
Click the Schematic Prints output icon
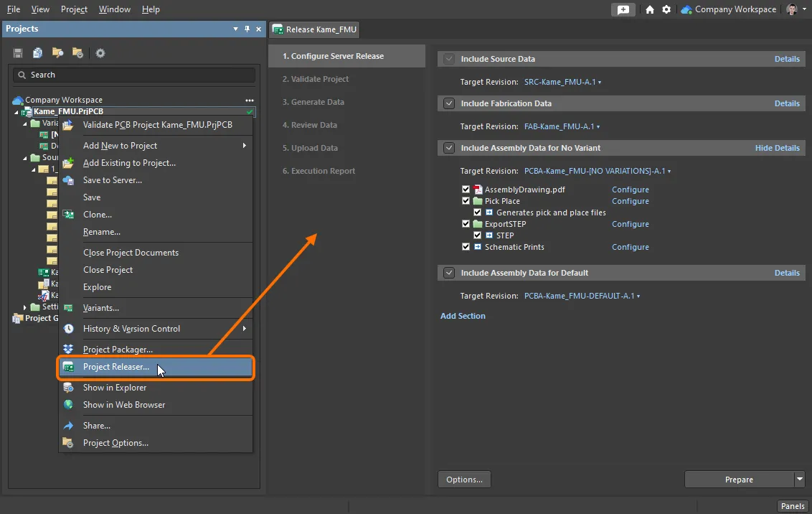coord(478,247)
